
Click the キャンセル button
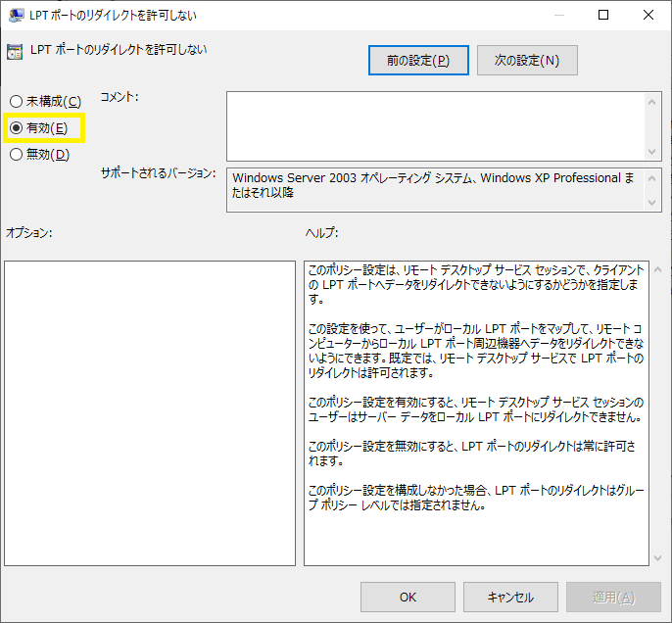pyautogui.click(x=510, y=597)
